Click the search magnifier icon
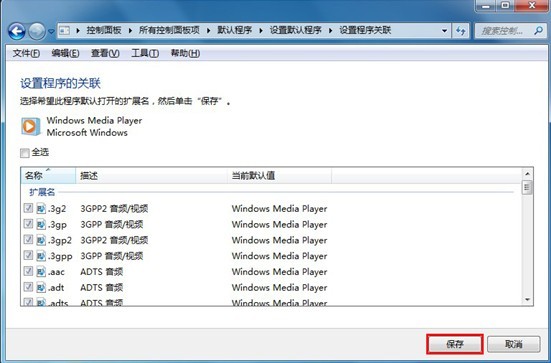 538,31
